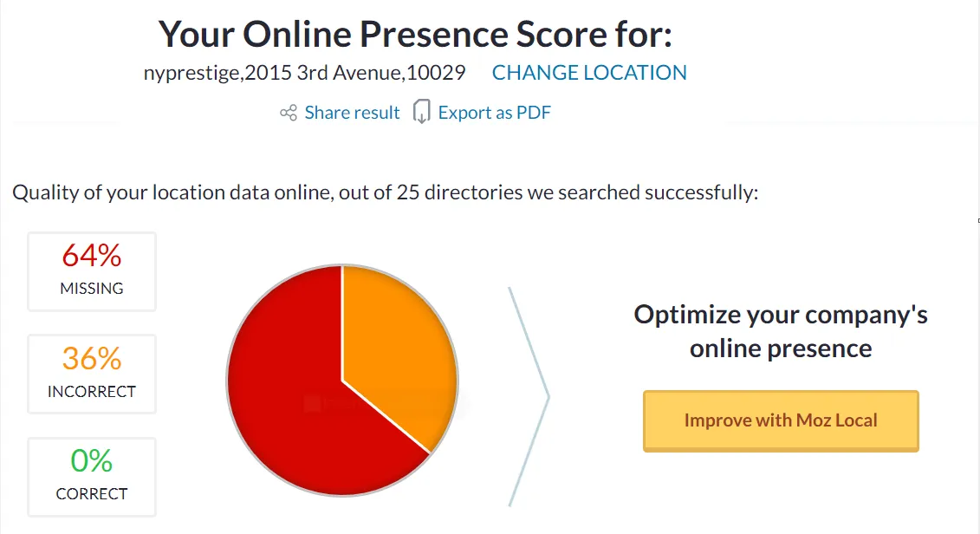The width and height of the screenshot is (980, 534).
Task: Click the Optimize your company's heading line
Action: 781,314
